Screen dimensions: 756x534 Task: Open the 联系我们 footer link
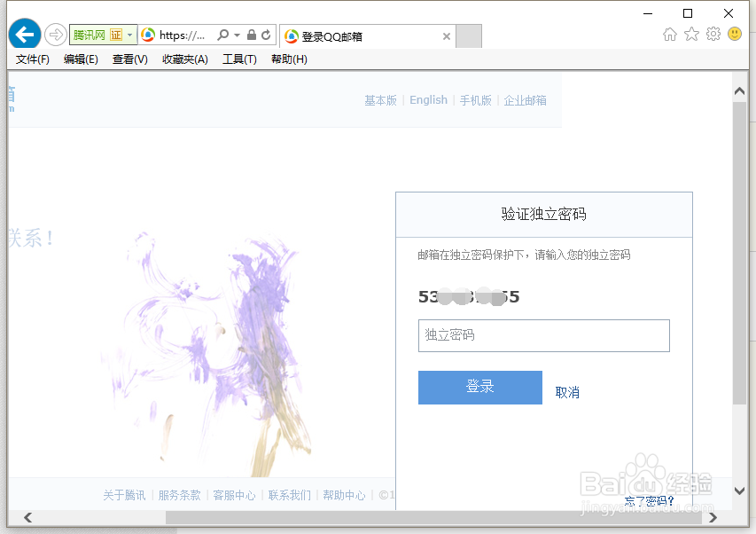[289, 495]
